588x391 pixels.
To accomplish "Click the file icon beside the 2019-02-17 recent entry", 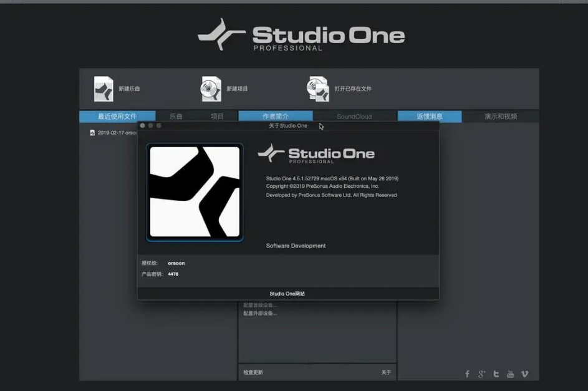I will click(x=92, y=133).
